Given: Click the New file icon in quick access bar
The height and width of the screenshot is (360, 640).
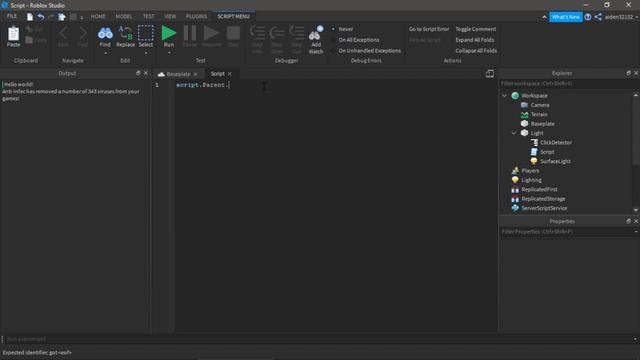Looking at the screenshot, I should [30, 17].
